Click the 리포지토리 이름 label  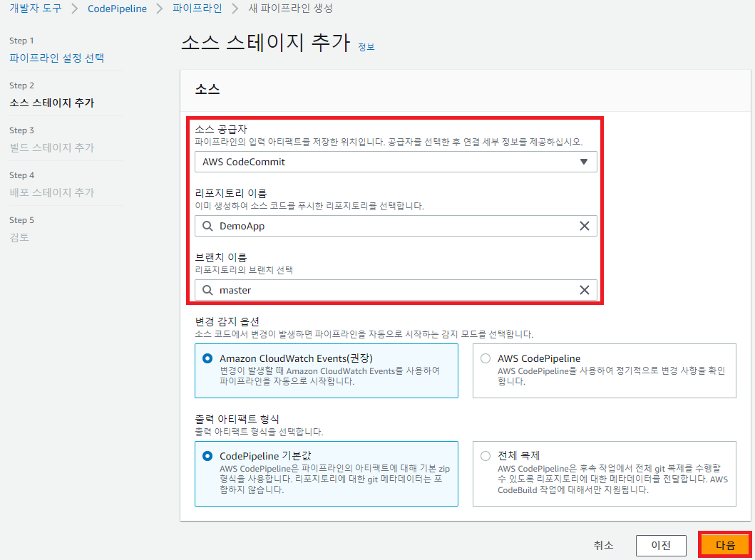231,193
